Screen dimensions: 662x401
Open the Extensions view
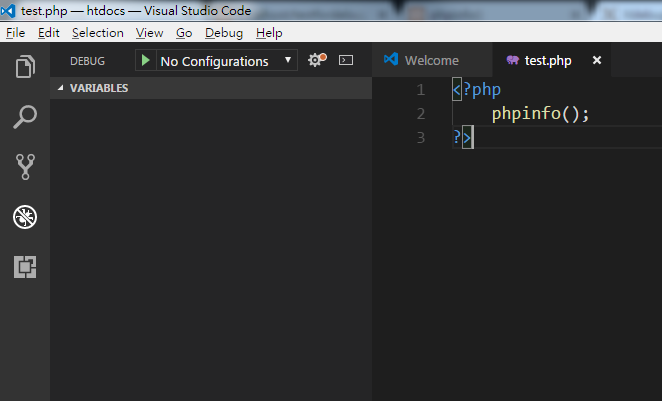click(x=25, y=267)
